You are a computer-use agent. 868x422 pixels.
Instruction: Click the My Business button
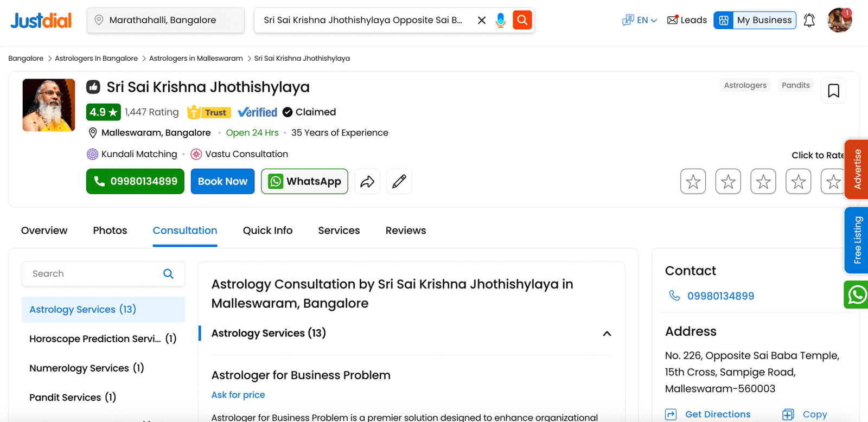(x=755, y=20)
